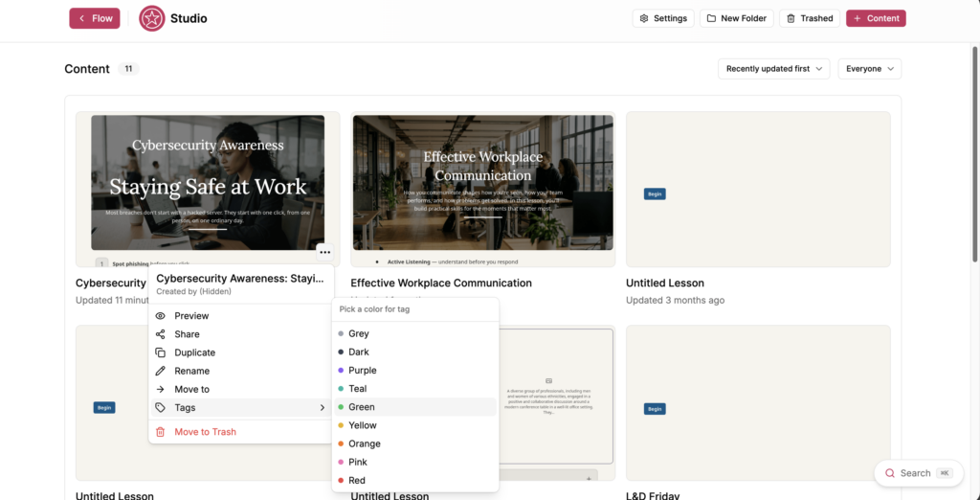
Task: Open the three-dot menu on Cybersecurity card
Action: [x=324, y=252]
